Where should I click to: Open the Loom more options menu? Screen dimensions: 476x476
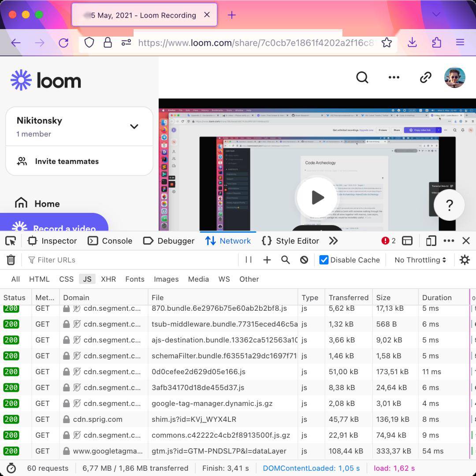tap(394, 77)
